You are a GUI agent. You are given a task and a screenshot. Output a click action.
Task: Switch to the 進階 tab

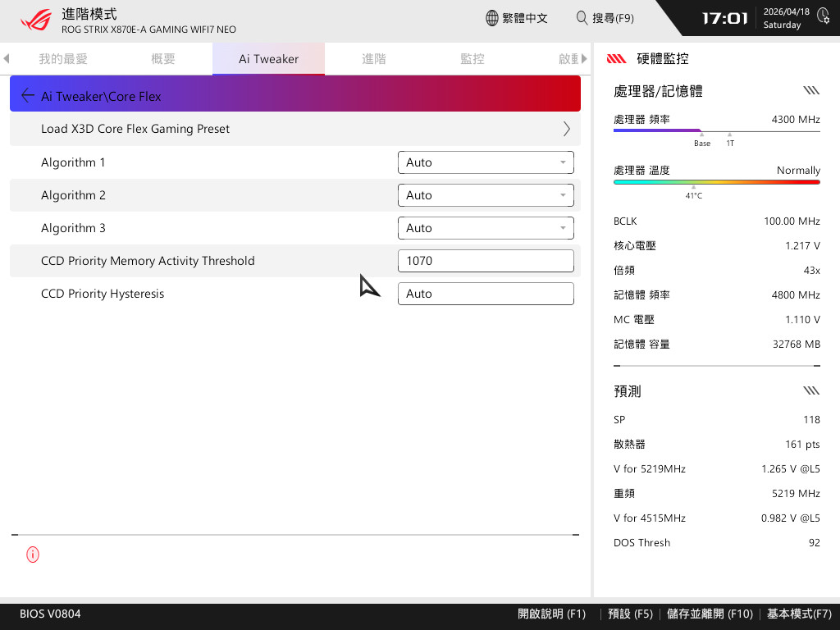pyautogui.click(x=374, y=59)
